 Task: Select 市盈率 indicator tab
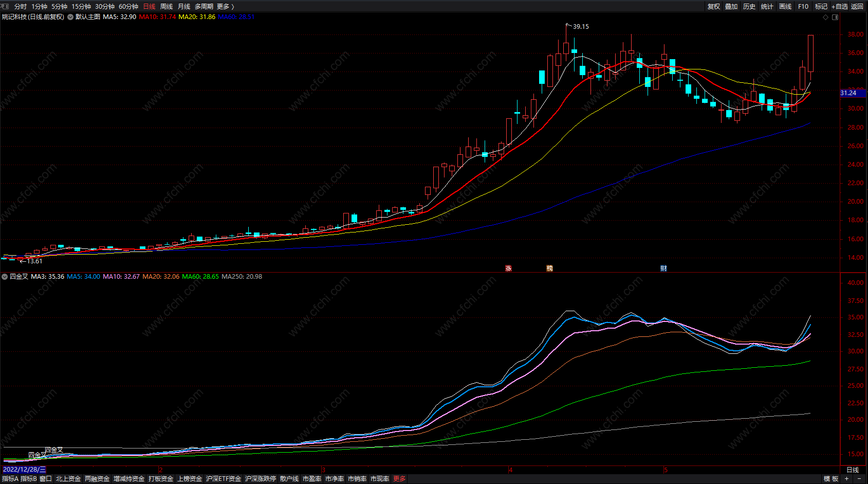tap(312, 479)
